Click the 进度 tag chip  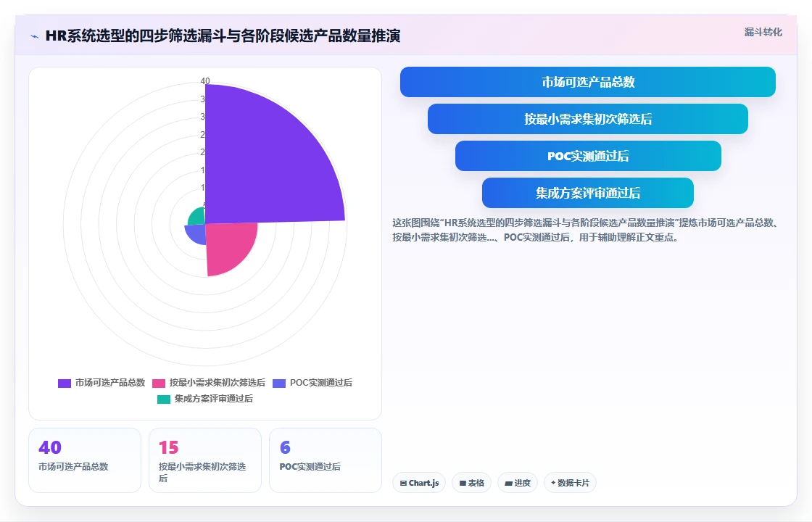point(518,483)
